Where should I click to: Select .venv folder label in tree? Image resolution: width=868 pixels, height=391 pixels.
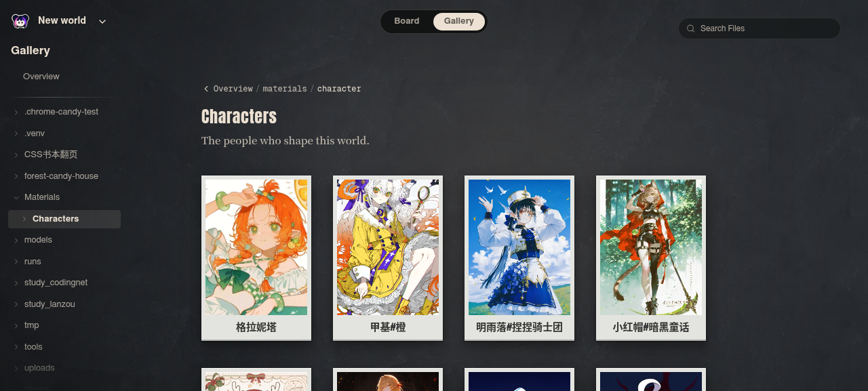click(35, 133)
